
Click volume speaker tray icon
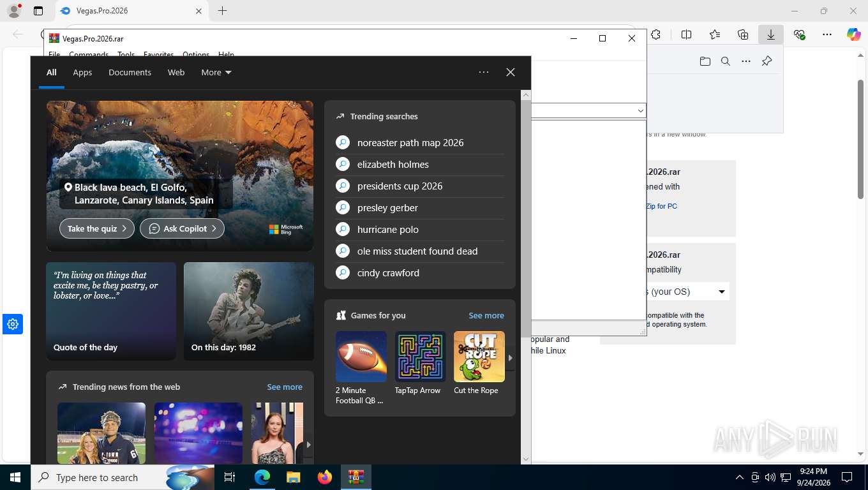[x=770, y=477]
